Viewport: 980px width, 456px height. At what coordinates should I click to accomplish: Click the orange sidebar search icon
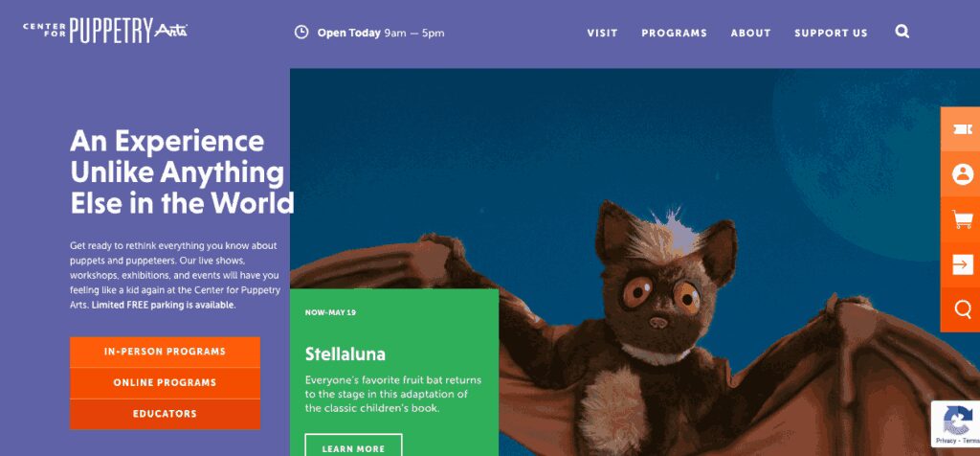pyautogui.click(x=963, y=309)
